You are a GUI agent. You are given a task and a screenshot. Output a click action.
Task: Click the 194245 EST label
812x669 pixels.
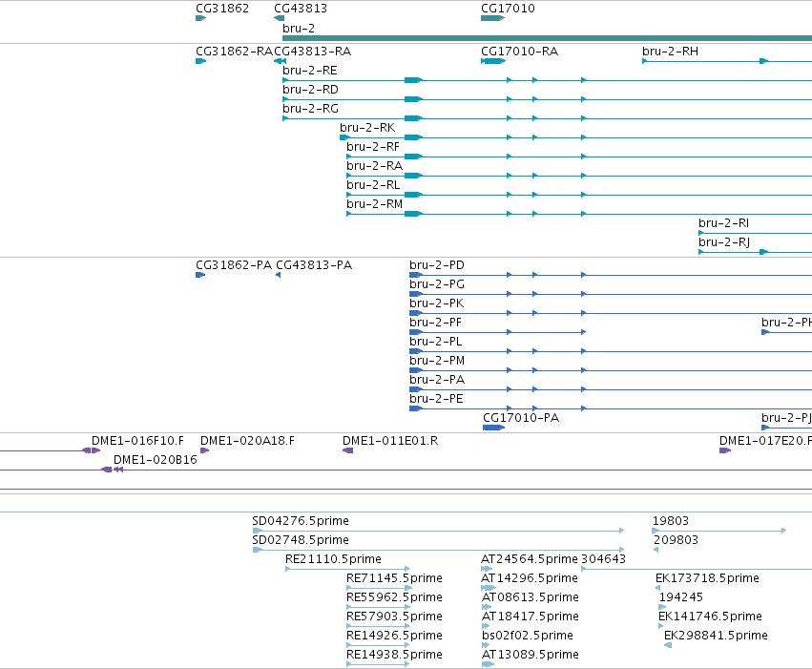pyautogui.click(x=681, y=597)
